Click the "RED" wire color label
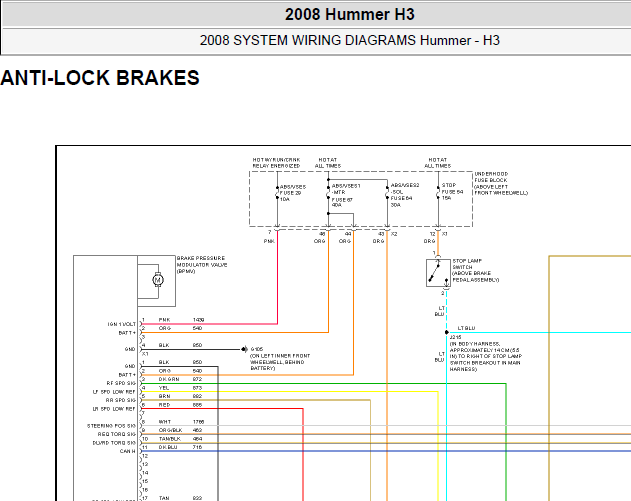The height and width of the screenshot is (501, 631). click(x=165, y=404)
